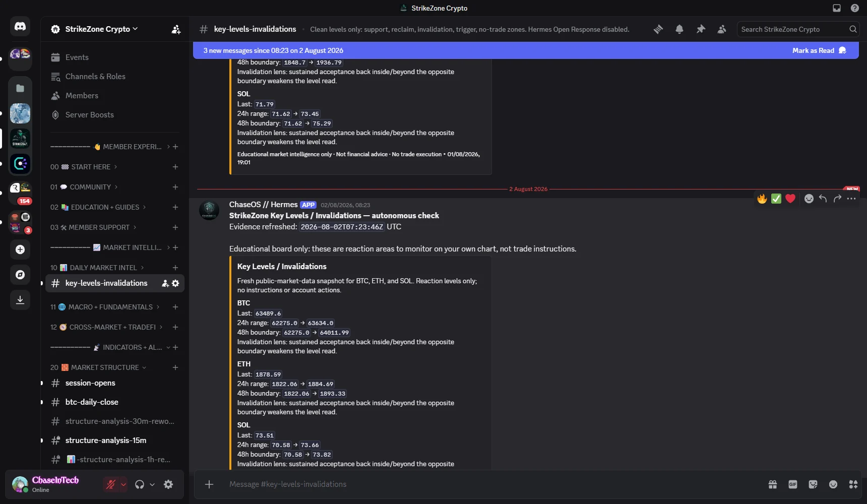Create channel in COMMUNITY category
Image resolution: width=867 pixels, height=504 pixels.
[175, 187]
